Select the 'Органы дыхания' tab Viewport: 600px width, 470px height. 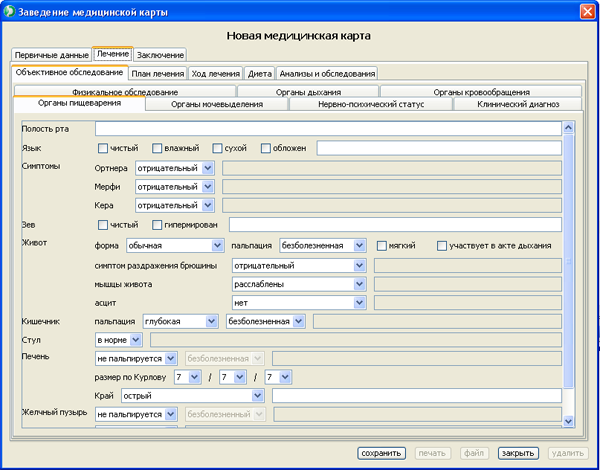tap(310, 91)
